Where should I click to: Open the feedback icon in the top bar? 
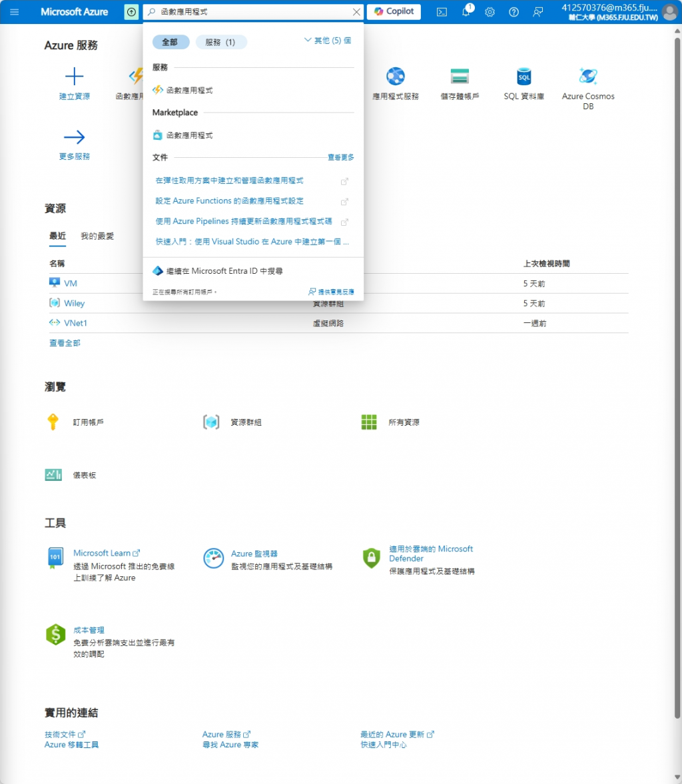(x=538, y=12)
